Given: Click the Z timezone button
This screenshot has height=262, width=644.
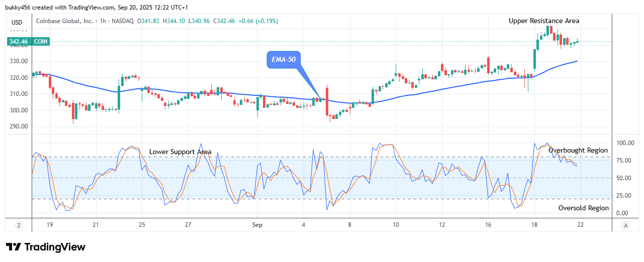Looking at the screenshot, I should point(19,225).
